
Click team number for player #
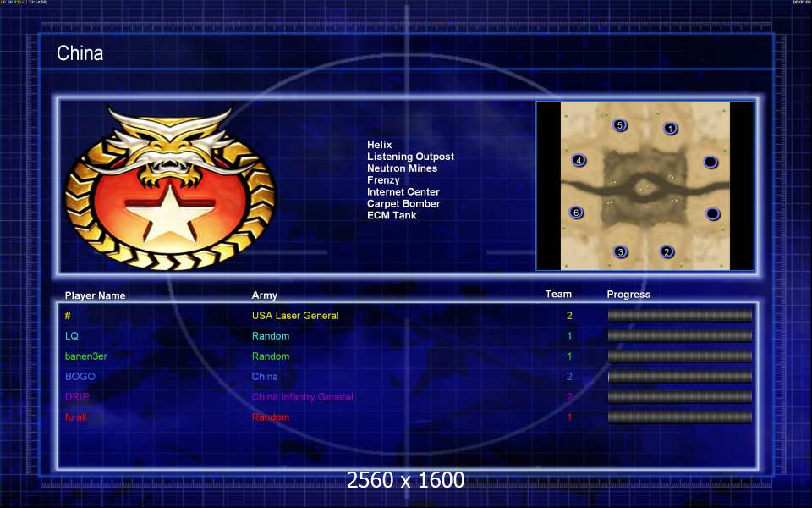coord(569,316)
